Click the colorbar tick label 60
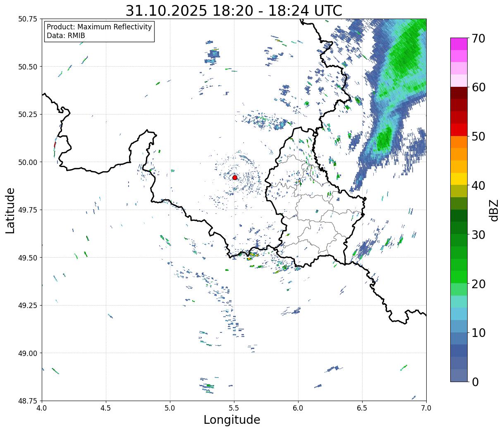The width and height of the screenshot is (504, 430). pyautogui.click(x=478, y=87)
